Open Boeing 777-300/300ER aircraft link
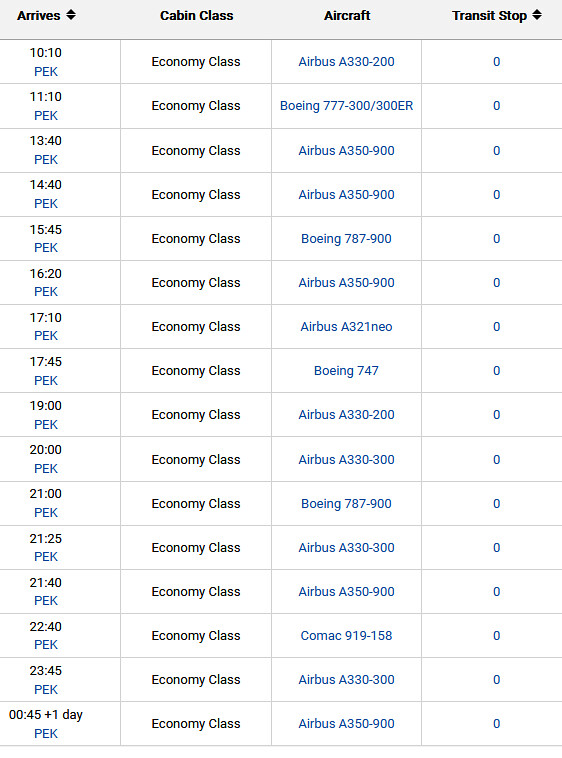Viewport: 562px width, 758px height. pyautogui.click(x=346, y=106)
